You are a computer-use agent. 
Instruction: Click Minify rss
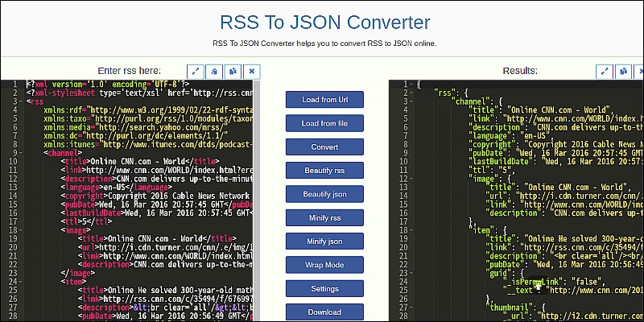[x=324, y=217]
